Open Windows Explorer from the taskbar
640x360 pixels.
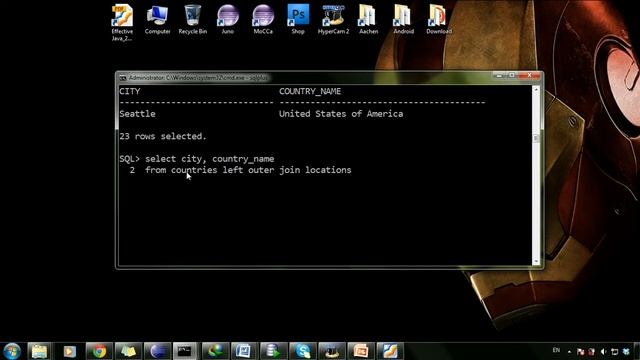click(40, 351)
